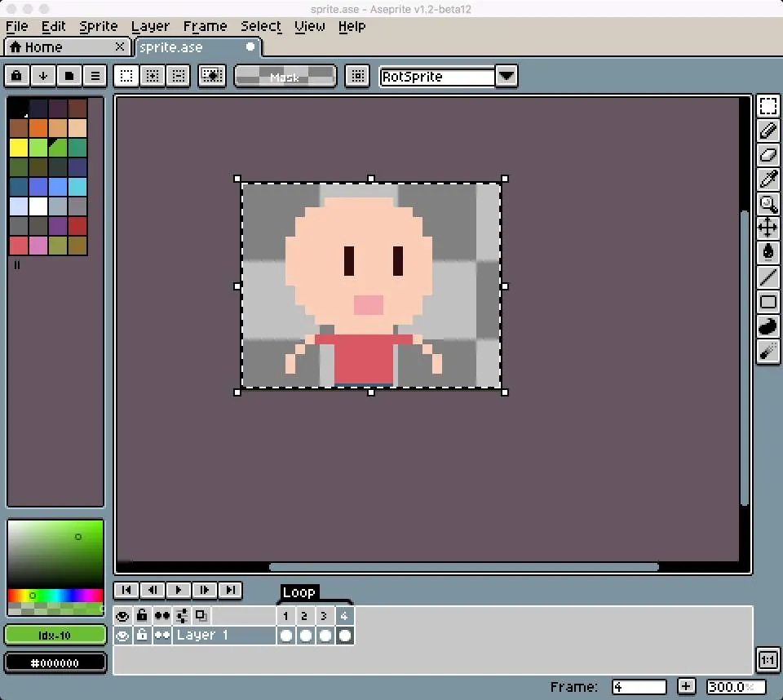This screenshot has height=700, width=783.
Task: Select the Line tool
Action: pos(768,276)
